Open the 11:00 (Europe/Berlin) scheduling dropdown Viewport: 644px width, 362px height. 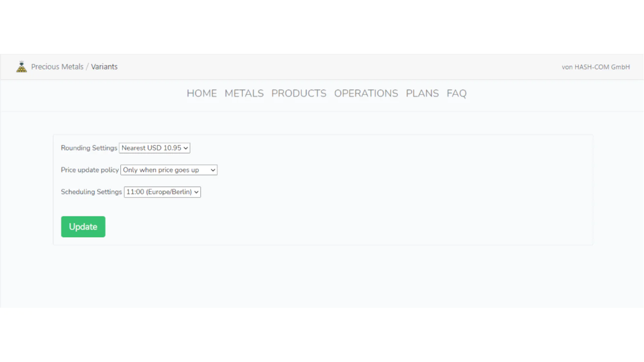[x=162, y=192]
